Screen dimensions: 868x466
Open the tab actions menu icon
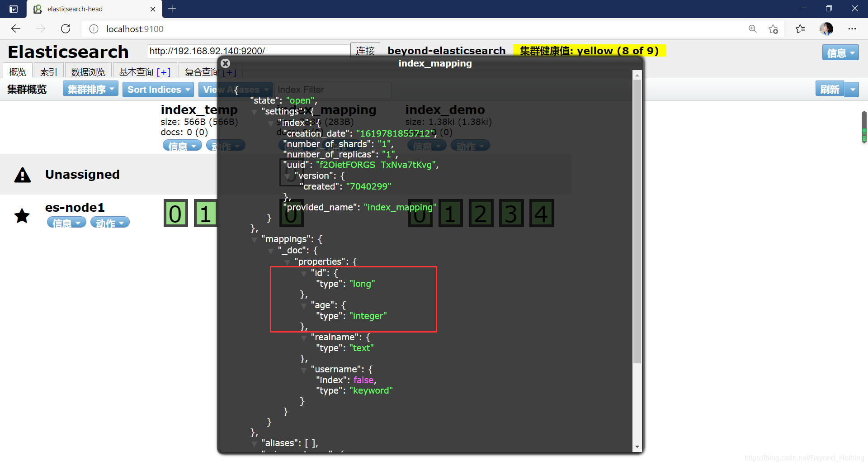(14, 9)
